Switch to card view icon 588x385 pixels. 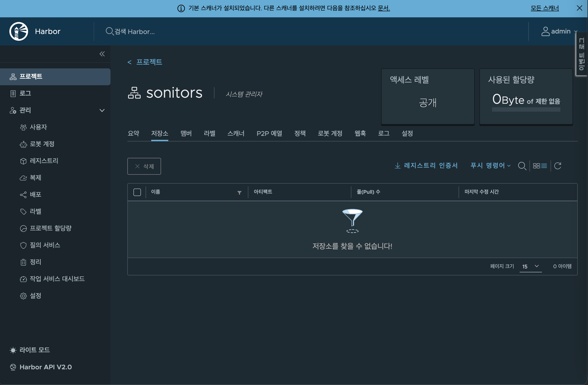pos(536,166)
